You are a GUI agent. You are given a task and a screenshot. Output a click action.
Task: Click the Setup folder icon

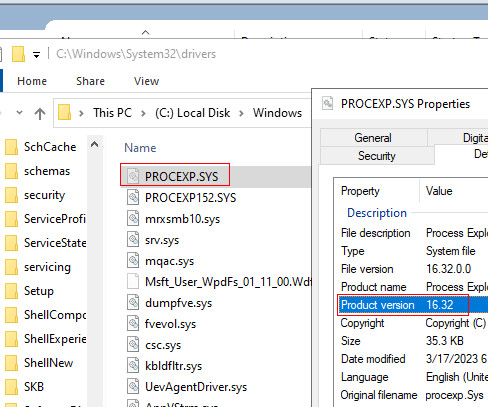11,291
